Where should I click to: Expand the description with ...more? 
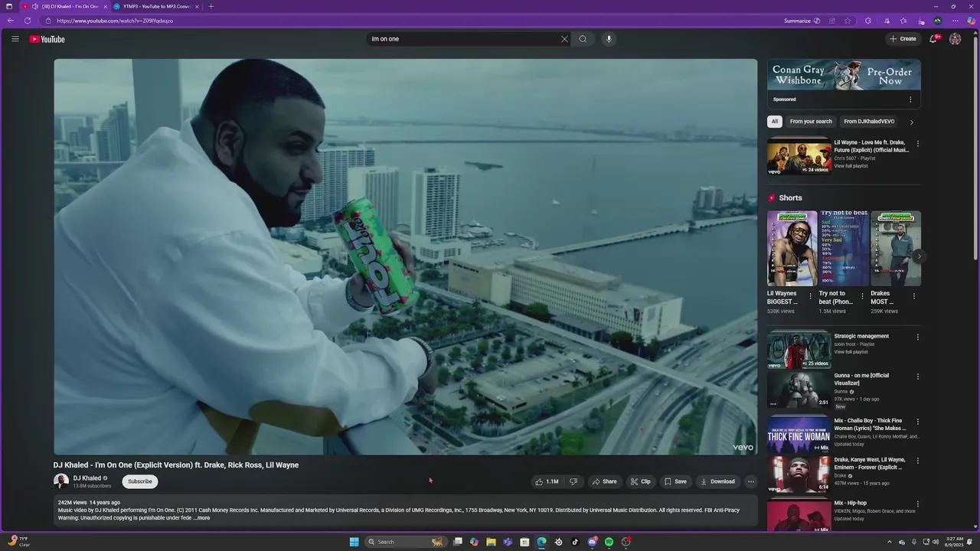201,518
